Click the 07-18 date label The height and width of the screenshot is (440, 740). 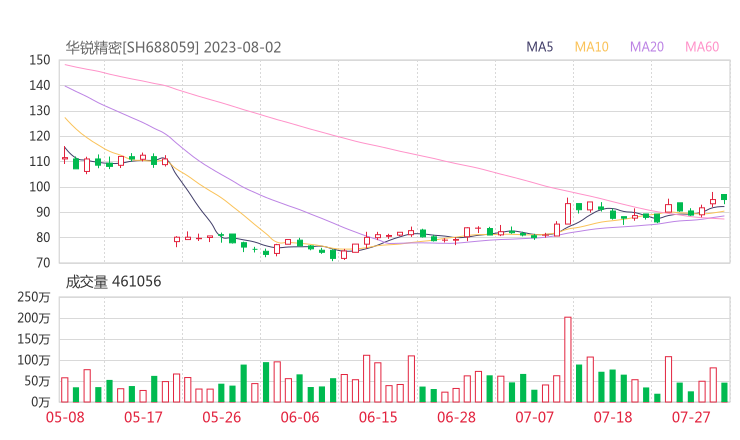(613, 418)
